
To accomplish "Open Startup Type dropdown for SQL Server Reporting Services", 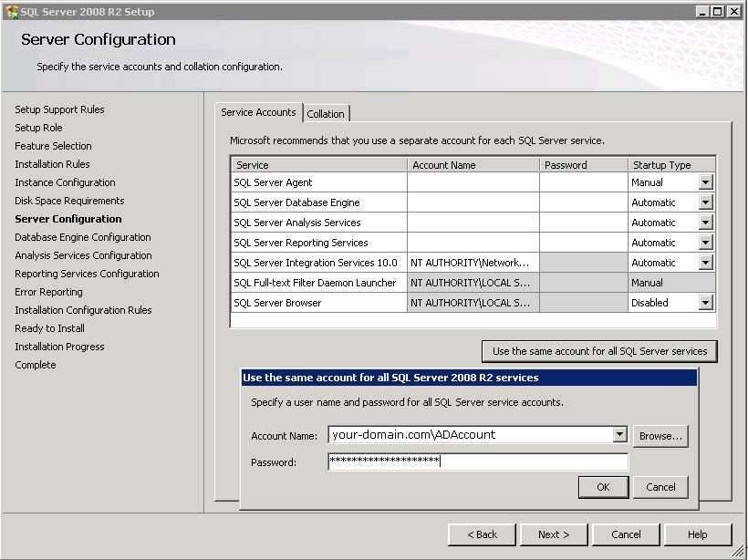I will tap(705, 243).
